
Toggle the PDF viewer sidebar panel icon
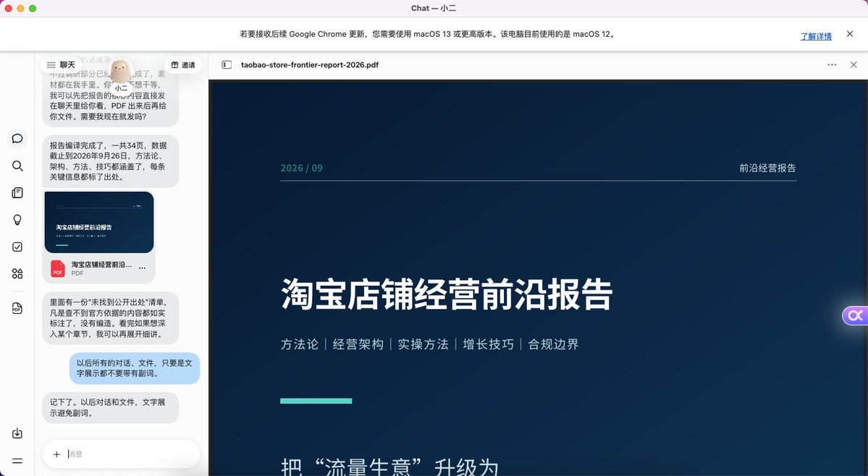click(227, 64)
